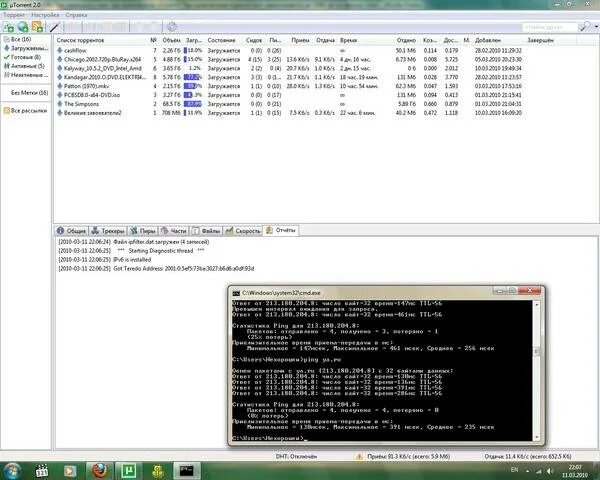Sort by the Добавлен column header
The image size is (600, 480).
(488, 40)
